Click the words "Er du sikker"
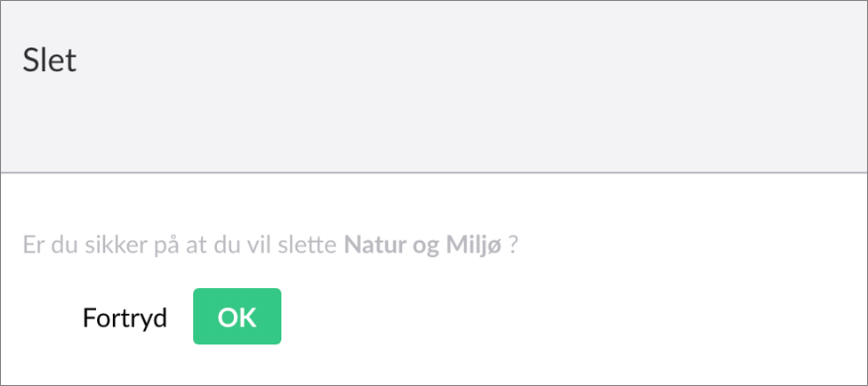This screenshot has height=386, width=868. pyautogui.click(x=71, y=245)
